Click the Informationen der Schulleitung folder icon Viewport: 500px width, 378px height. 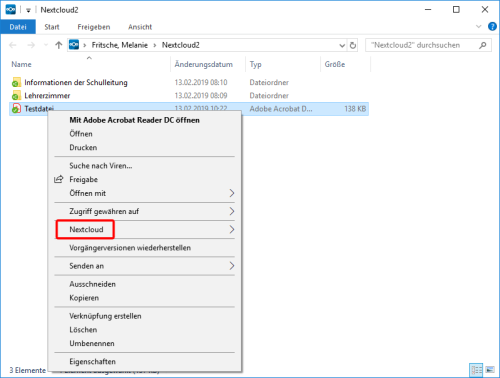coord(16,82)
